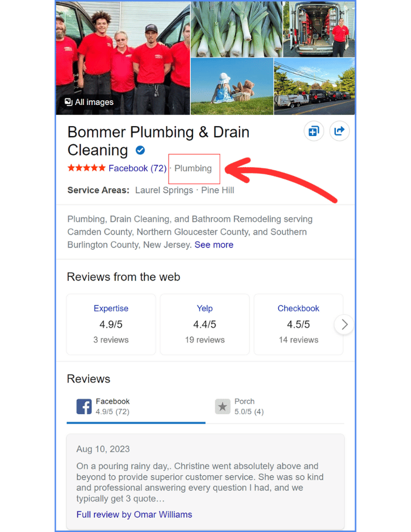The height and width of the screenshot is (532, 411).
Task: Open the team photo in red shirts
Action: point(123,58)
